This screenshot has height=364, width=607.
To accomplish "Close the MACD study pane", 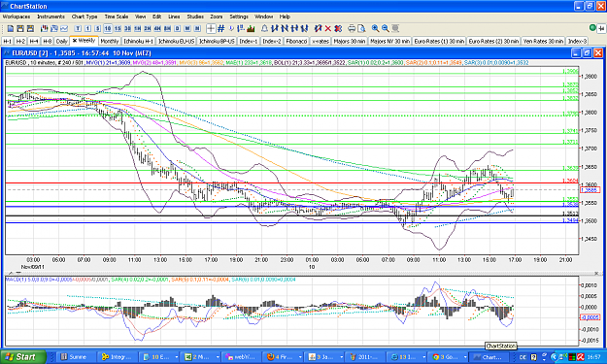I will coord(596,274).
